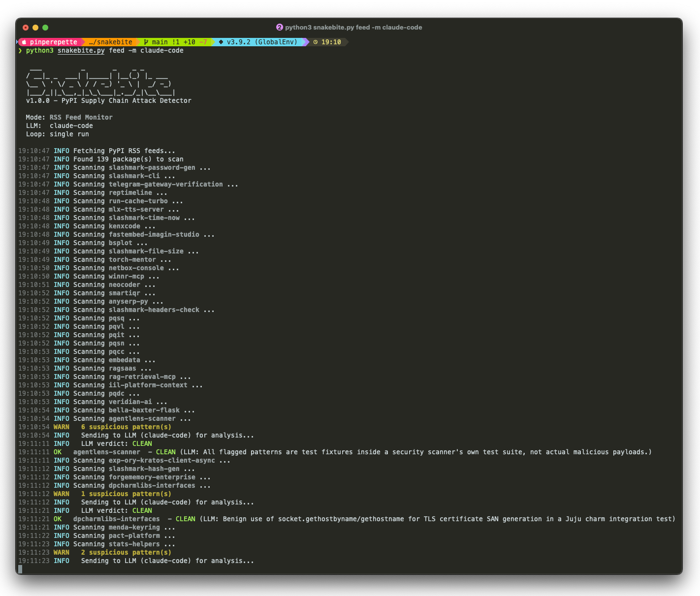Click 'Found 139 package(s) to scan'
This screenshot has width=700, height=596.
point(128,159)
